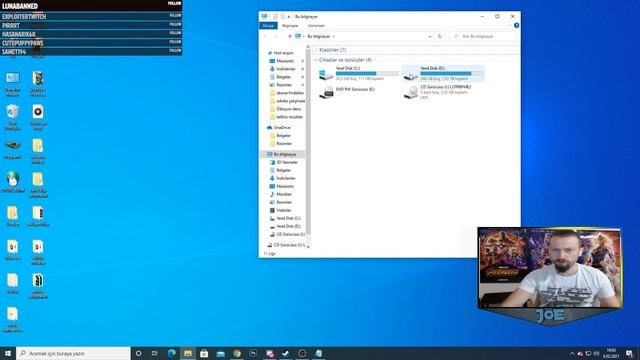Select OneDrive in navigation pane
Screen dimensions: 640x360
point(282,128)
